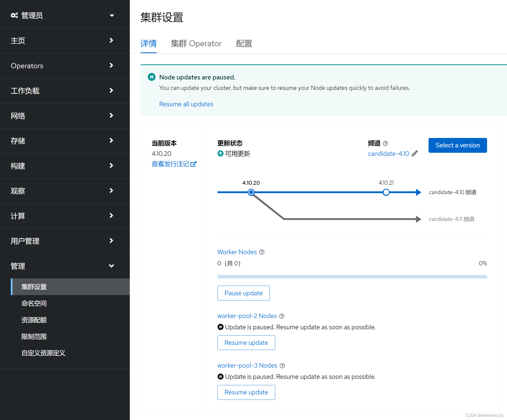507x420 pixels.
Task: Click the upgrade arrow icon in 更新状态
Action: pyautogui.click(x=221, y=153)
